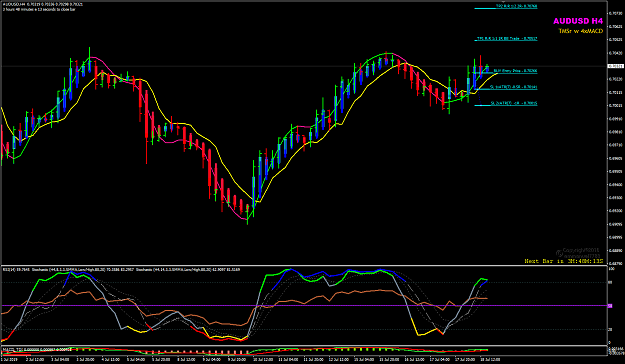Select the SL 1xATR(7) stop-loss line label
Image resolution: width=625 pixels, height=364 pixels.
click(x=513, y=87)
